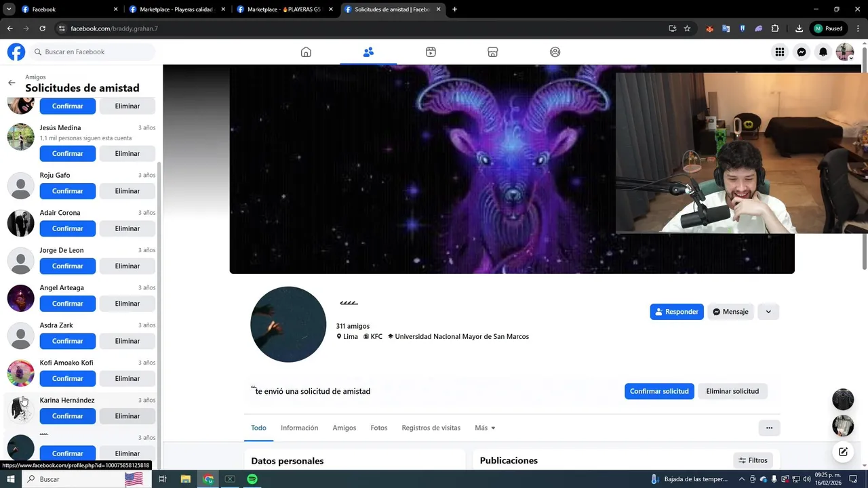Viewport: 868px width, 488px height.
Task: Expand the Más tab dropdown
Action: (x=485, y=428)
